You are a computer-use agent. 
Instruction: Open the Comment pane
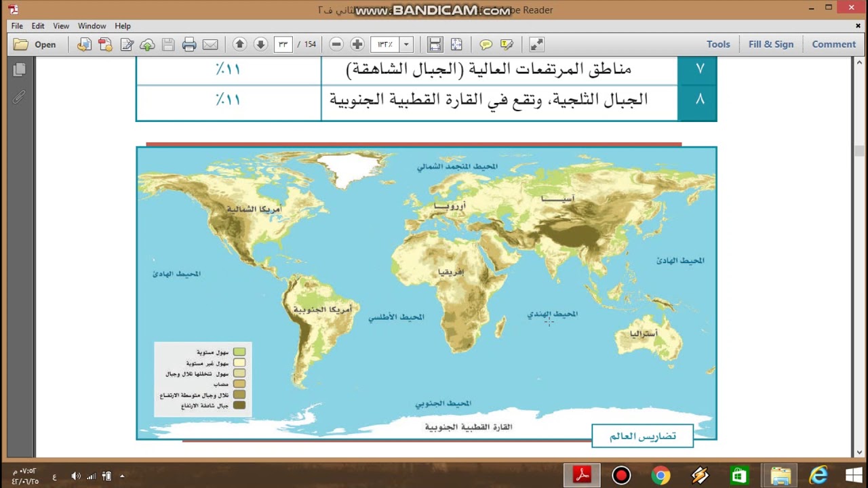(834, 45)
